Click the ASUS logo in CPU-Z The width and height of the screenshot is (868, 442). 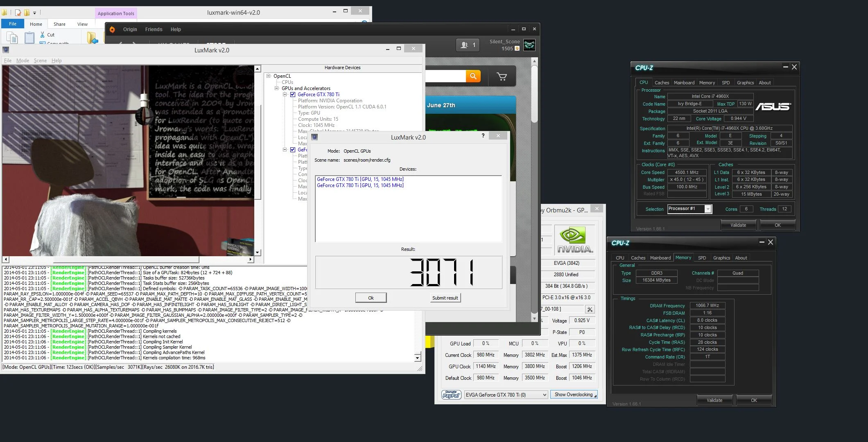[x=773, y=106]
